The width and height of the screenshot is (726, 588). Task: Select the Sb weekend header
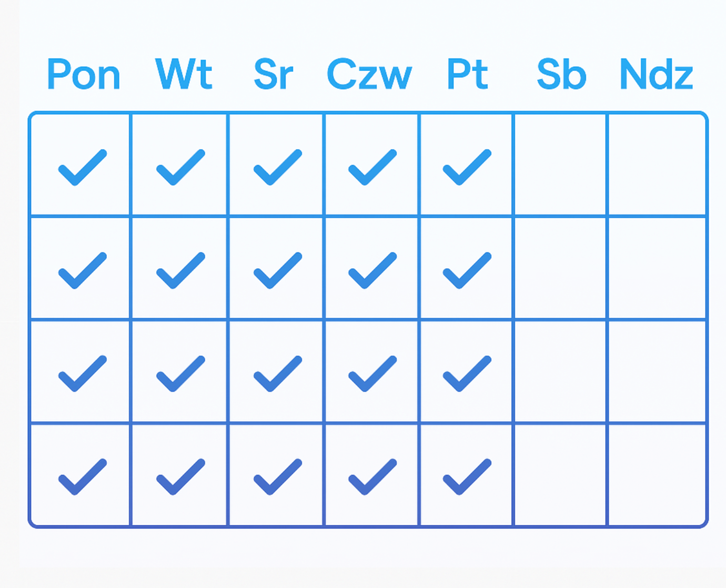[561, 75]
